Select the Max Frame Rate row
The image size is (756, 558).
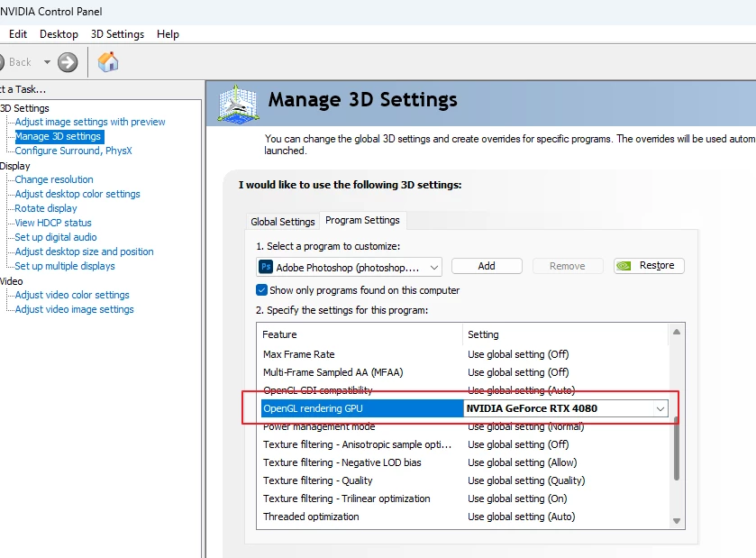[x=465, y=354]
